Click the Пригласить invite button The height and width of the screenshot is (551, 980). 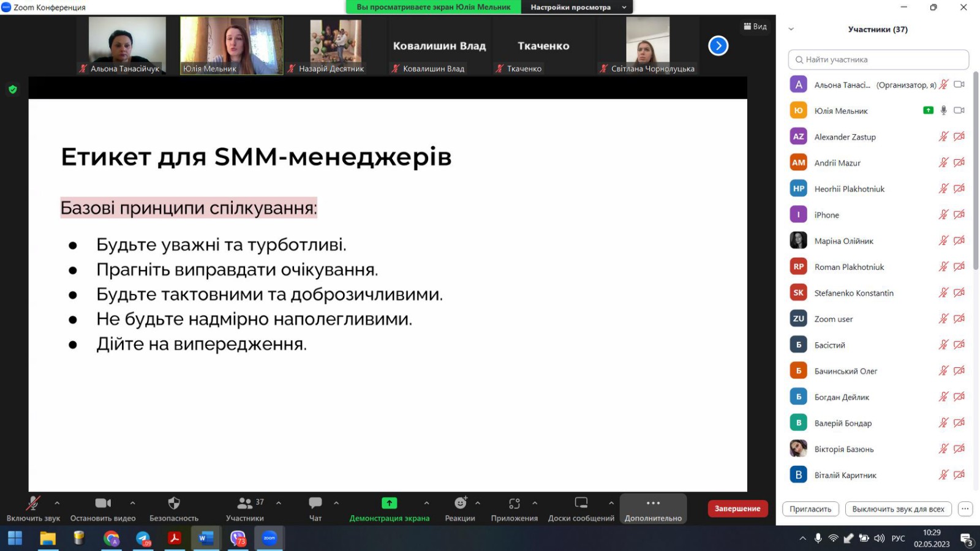click(x=810, y=509)
